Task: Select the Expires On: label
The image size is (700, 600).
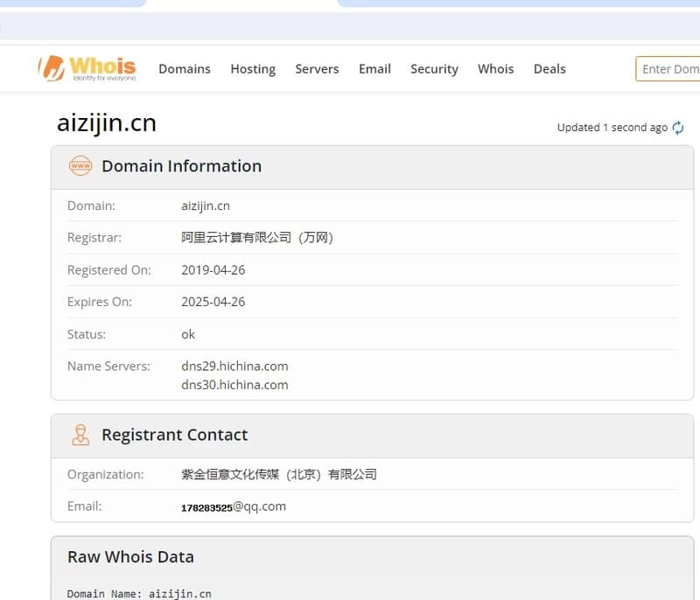Action: coord(100,302)
